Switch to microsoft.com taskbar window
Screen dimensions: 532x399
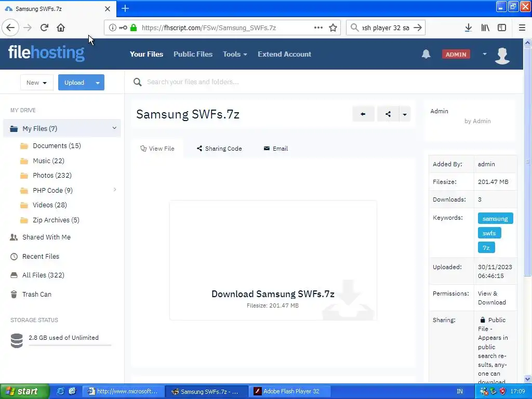click(124, 391)
